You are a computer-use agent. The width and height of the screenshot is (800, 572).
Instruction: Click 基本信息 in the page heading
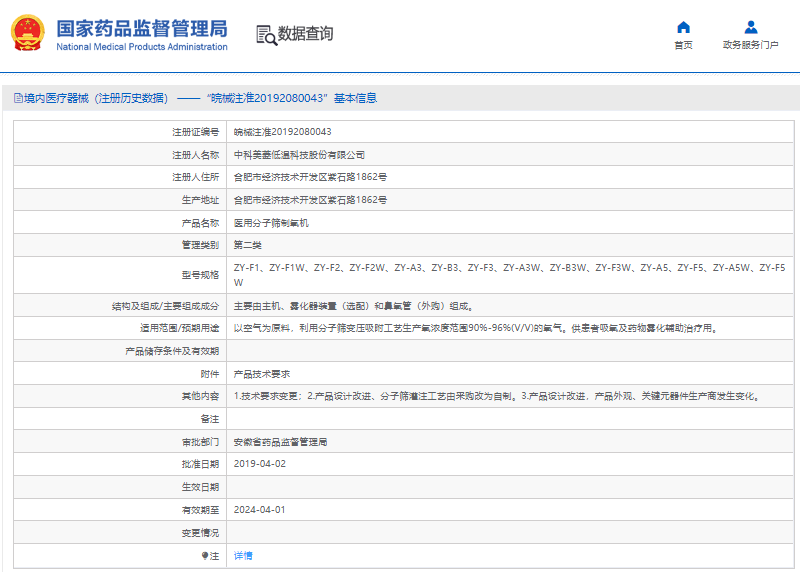coord(355,98)
